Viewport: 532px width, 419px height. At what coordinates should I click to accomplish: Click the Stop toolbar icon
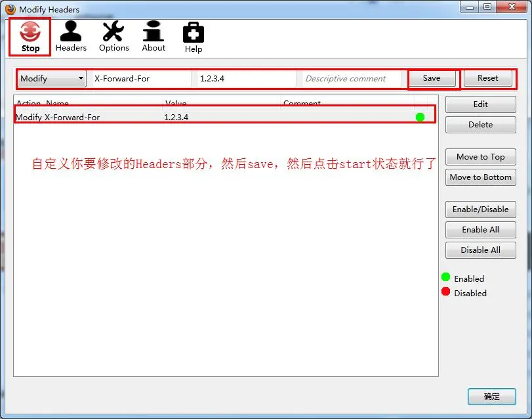pos(30,37)
